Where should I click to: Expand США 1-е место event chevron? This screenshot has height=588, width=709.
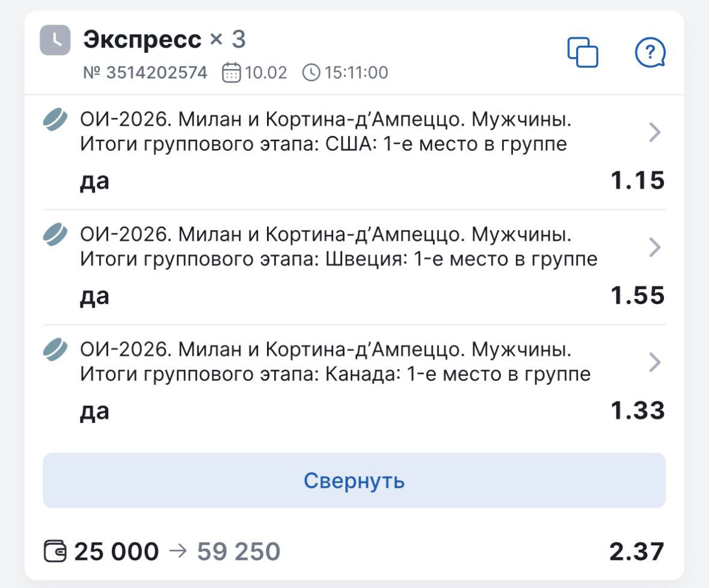pos(655,132)
